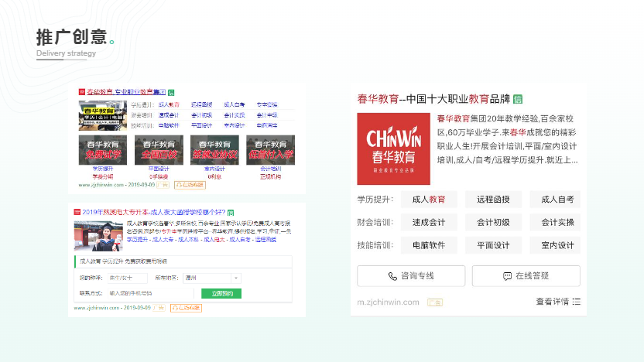Viewport: 644px width, 362px height.
Task: Select the 免费试学 image card
Action: [x=103, y=150]
